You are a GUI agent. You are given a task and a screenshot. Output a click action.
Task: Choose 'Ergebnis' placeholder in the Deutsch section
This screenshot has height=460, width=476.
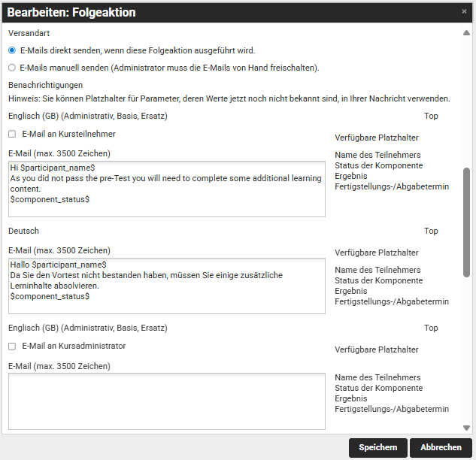(351, 291)
